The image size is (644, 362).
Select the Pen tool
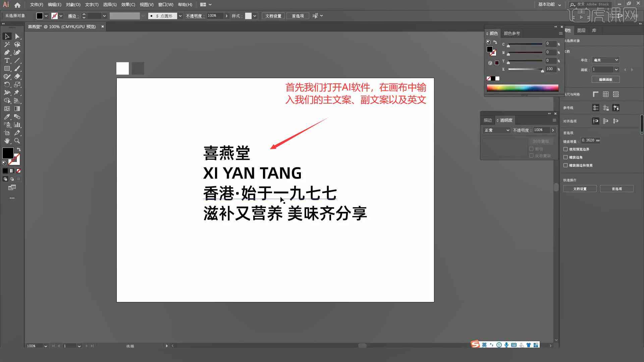[6, 52]
